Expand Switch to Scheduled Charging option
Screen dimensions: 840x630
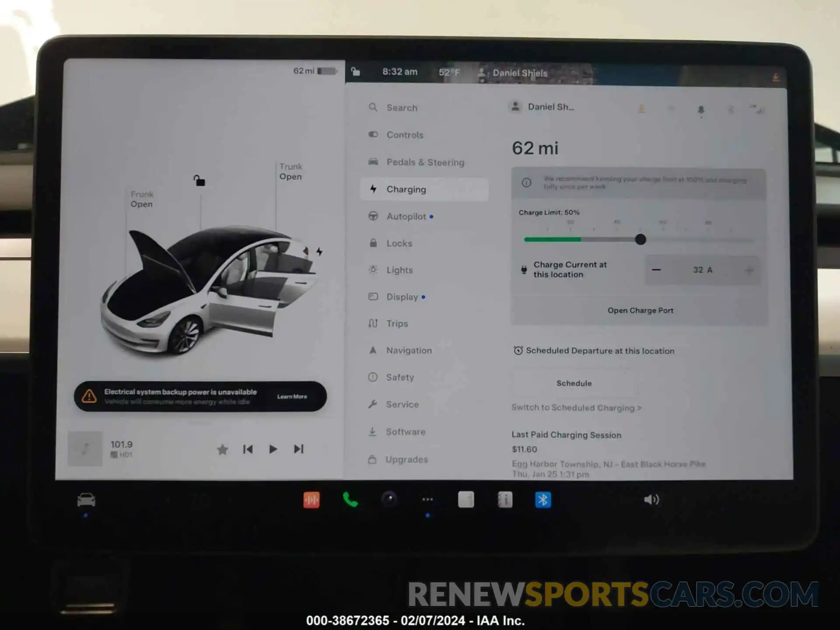tap(574, 408)
